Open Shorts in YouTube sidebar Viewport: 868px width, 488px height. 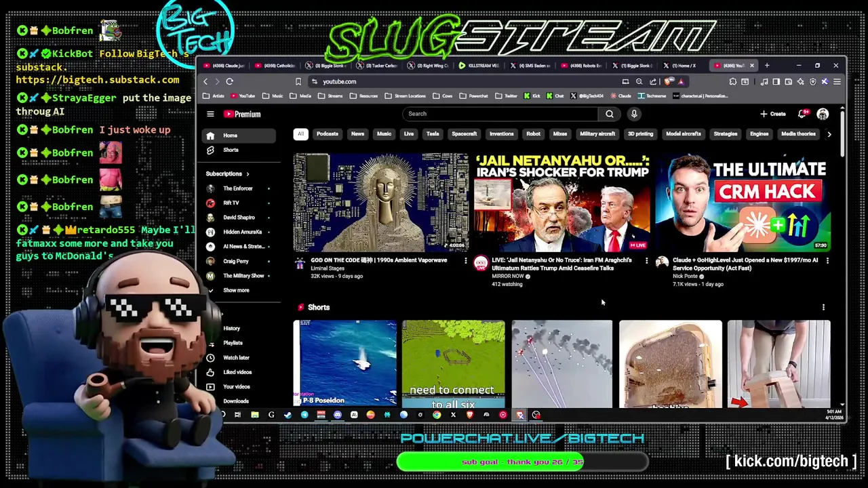click(239, 150)
